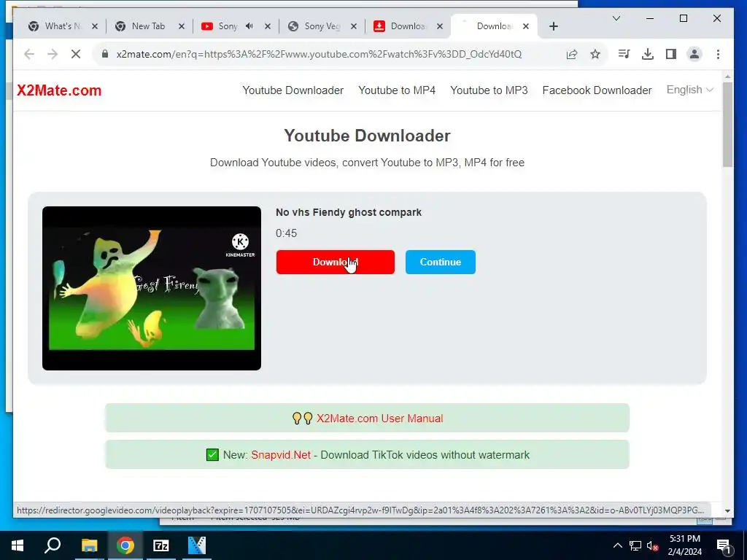Stop loading the page

tap(76, 54)
